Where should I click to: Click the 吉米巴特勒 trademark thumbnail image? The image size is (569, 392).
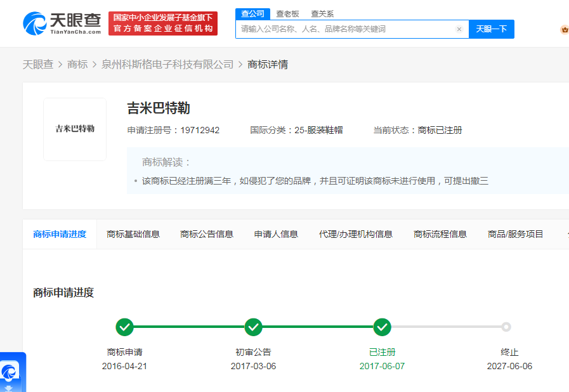pyautogui.click(x=75, y=129)
